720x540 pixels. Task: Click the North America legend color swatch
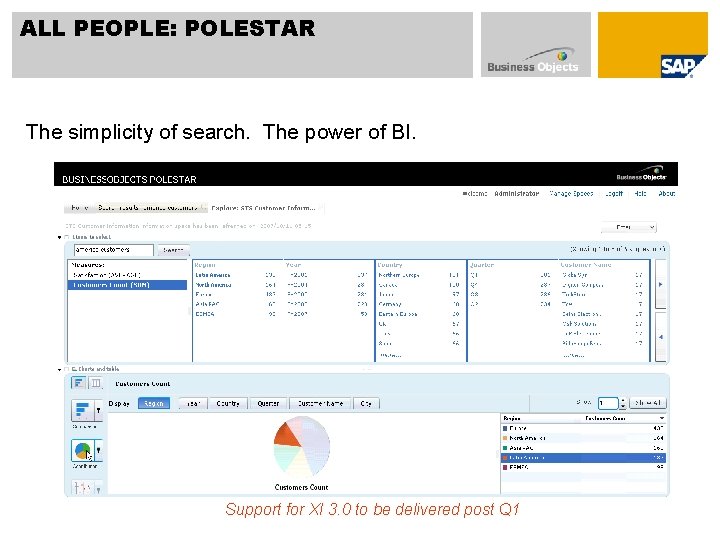click(505, 438)
